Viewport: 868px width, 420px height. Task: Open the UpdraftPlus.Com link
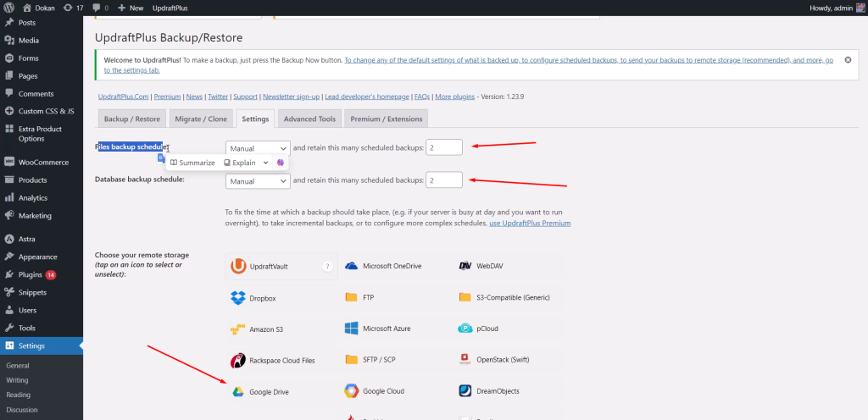pyautogui.click(x=124, y=97)
